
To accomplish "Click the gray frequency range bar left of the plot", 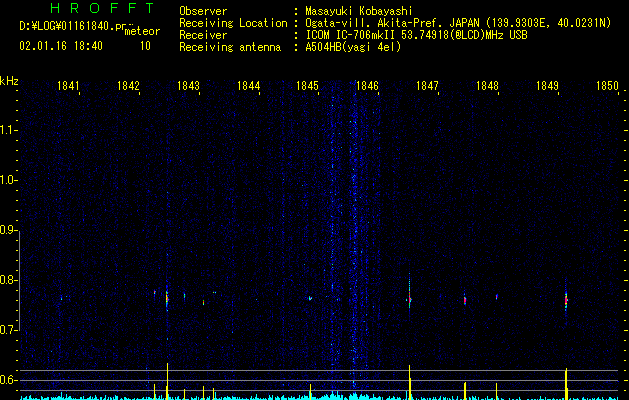I will (20, 280).
